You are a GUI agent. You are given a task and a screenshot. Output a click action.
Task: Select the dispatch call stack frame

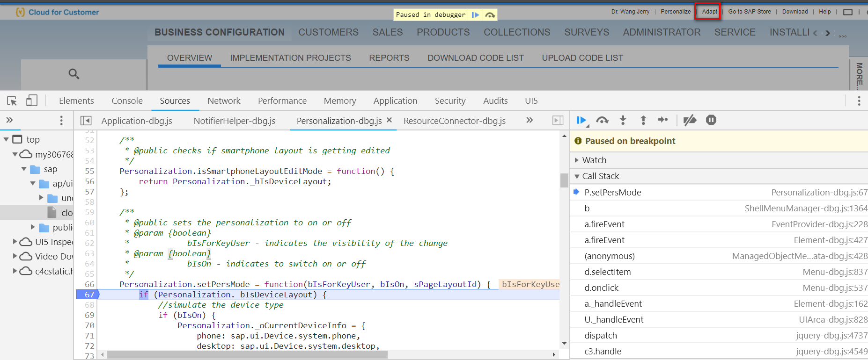[x=719, y=335]
